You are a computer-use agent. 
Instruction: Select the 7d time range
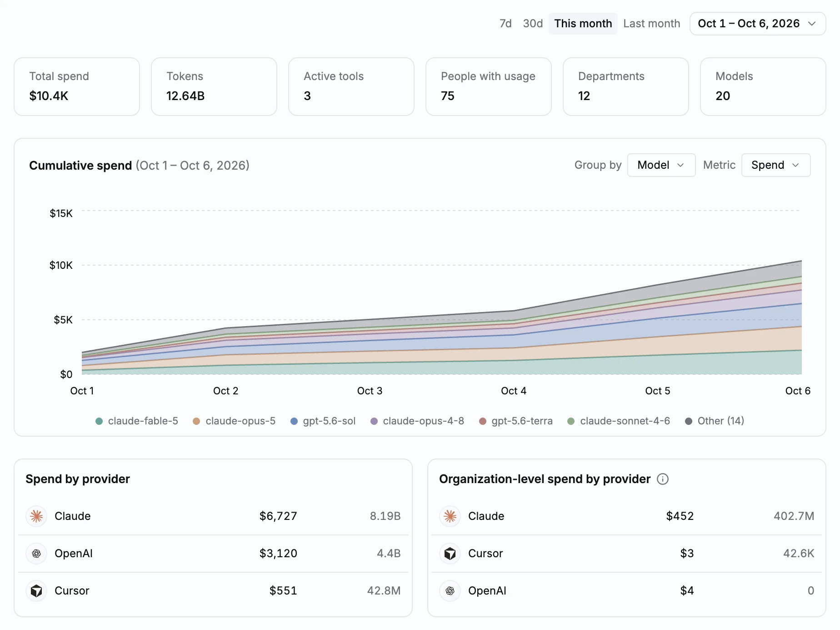click(505, 24)
